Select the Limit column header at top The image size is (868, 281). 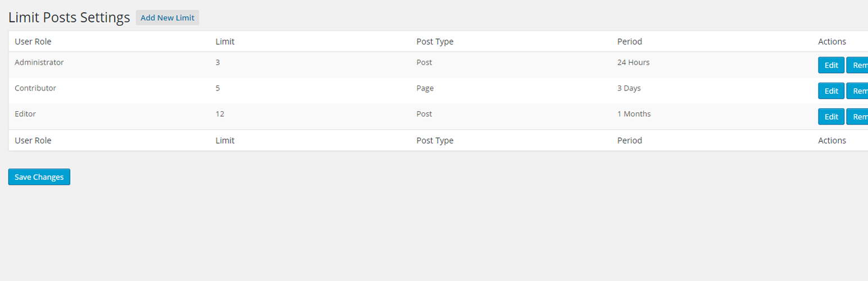pos(225,42)
